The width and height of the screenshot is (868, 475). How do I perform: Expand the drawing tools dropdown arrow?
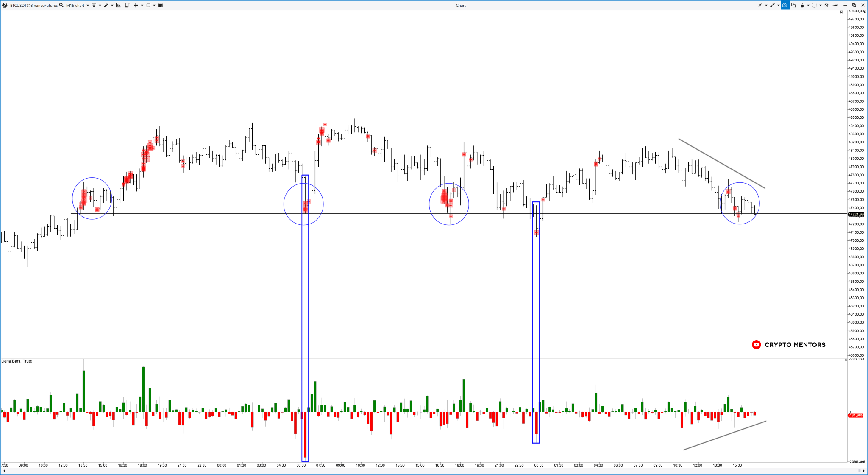(112, 6)
